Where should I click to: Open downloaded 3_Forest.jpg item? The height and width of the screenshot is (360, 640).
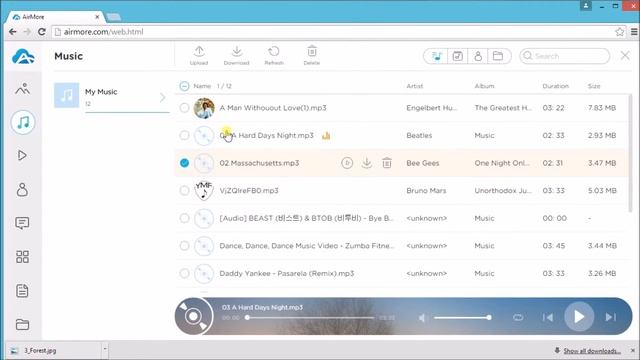tap(53, 350)
